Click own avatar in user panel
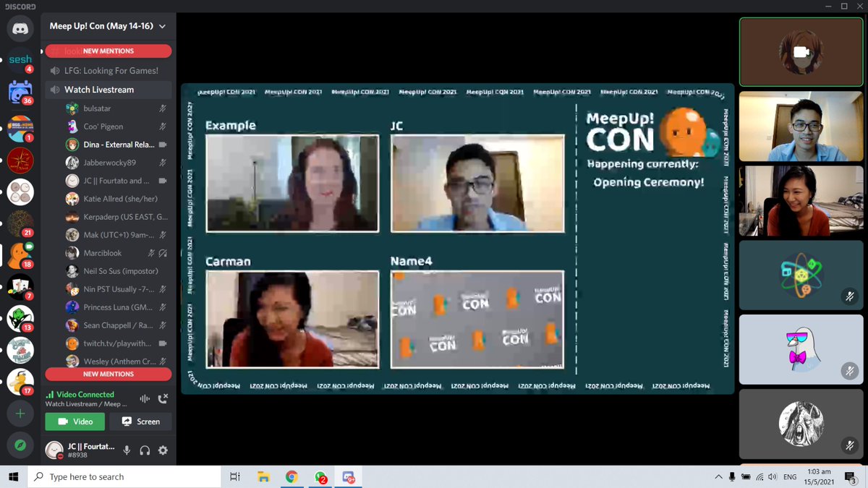The image size is (868, 488). point(55,450)
